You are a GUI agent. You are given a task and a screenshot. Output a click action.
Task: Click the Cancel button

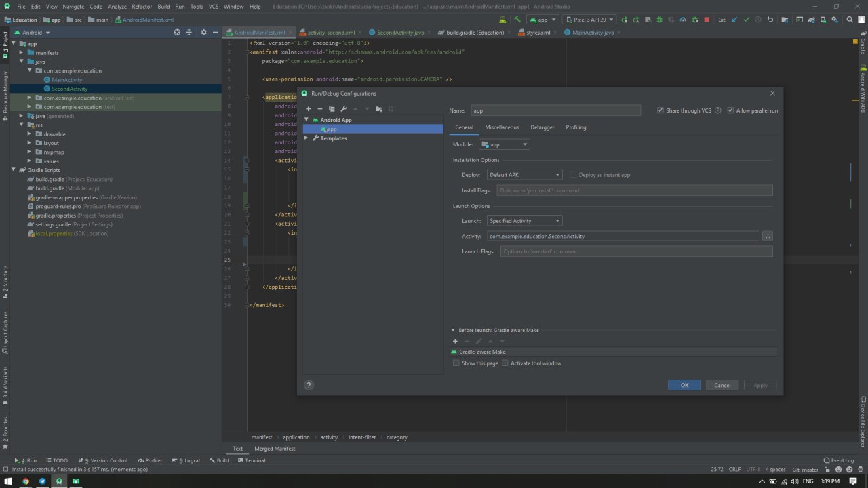(722, 385)
